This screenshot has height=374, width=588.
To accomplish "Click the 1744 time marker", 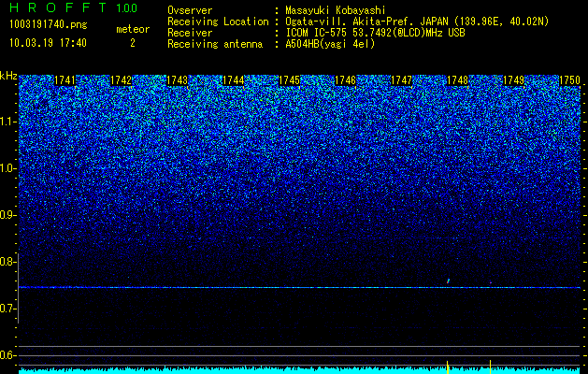I will (234, 80).
